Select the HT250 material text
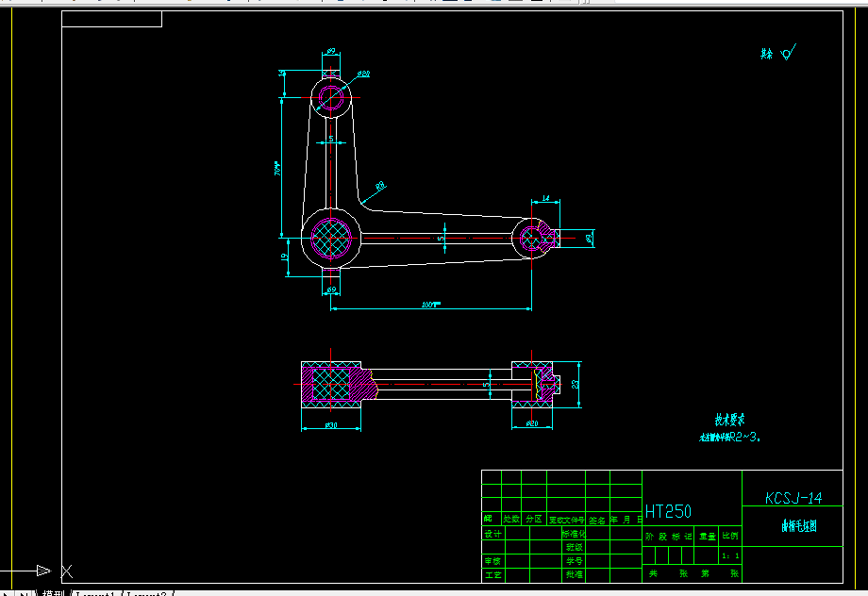This screenshot has width=868, height=596. tap(668, 512)
